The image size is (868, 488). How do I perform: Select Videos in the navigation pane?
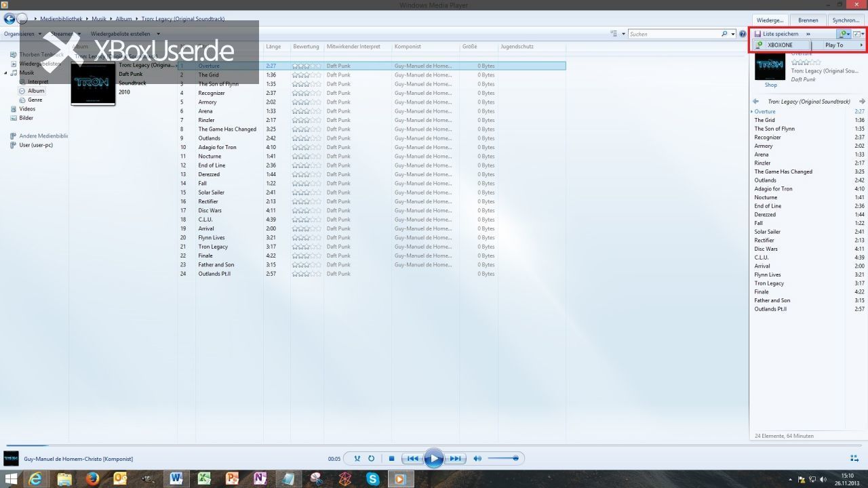pyautogui.click(x=27, y=108)
